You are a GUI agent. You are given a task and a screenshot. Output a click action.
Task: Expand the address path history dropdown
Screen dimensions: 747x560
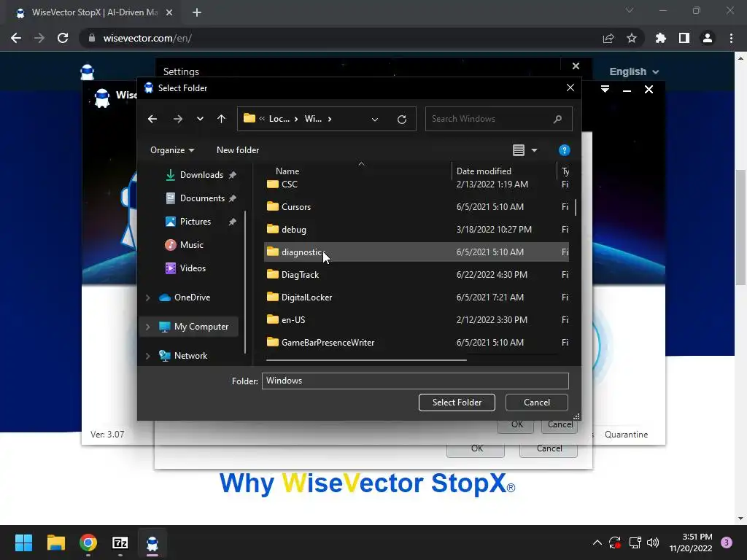375,119
